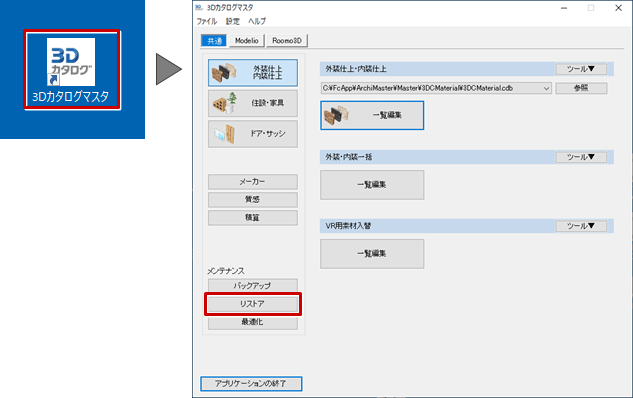Open the ヘルプ menu

tap(257, 21)
